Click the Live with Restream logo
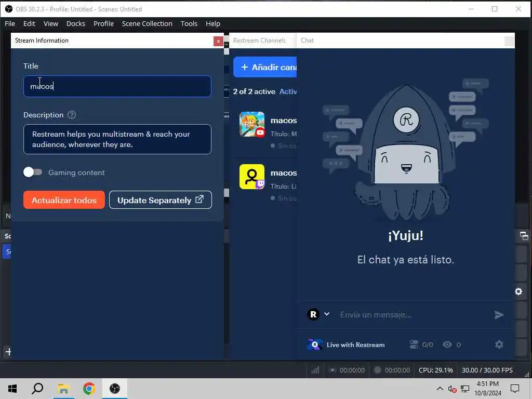Screen dimensions: 532x399 314,345
